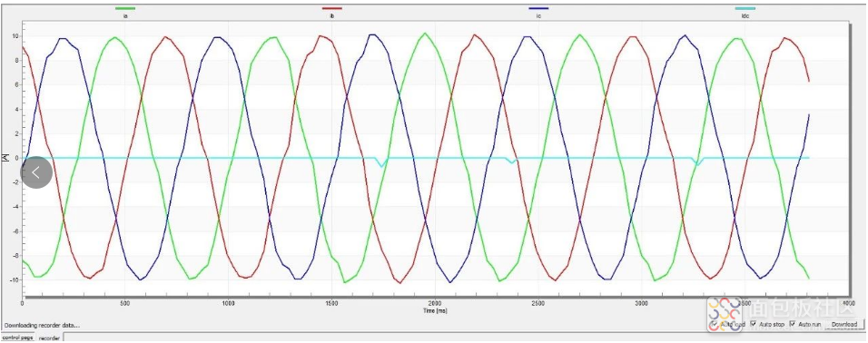Click the 500 time axis value
Viewport: 868px width, 343px height.
point(125,304)
